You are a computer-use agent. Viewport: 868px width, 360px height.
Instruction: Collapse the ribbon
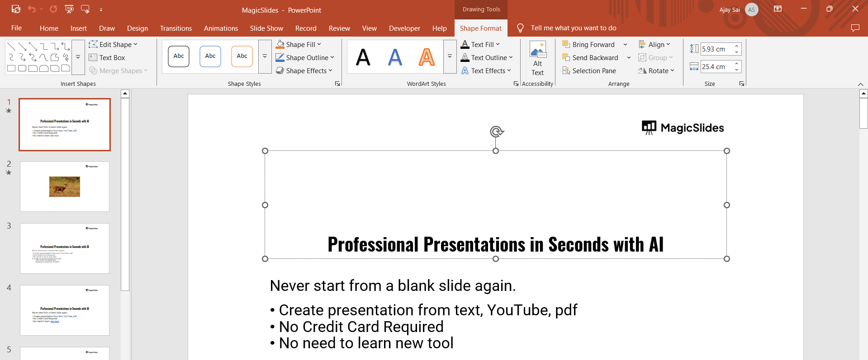tap(860, 84)
